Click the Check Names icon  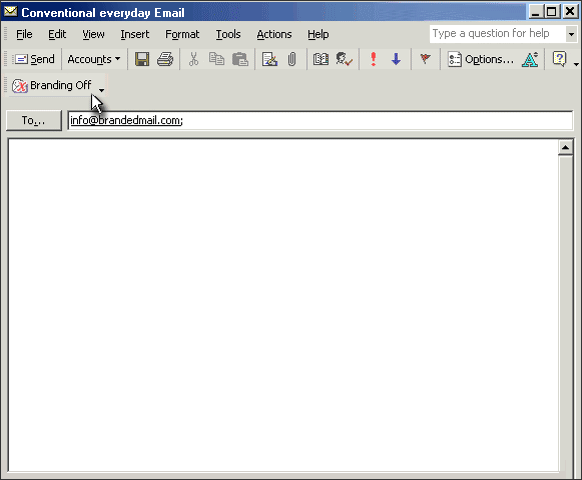(x=344, y=59)
